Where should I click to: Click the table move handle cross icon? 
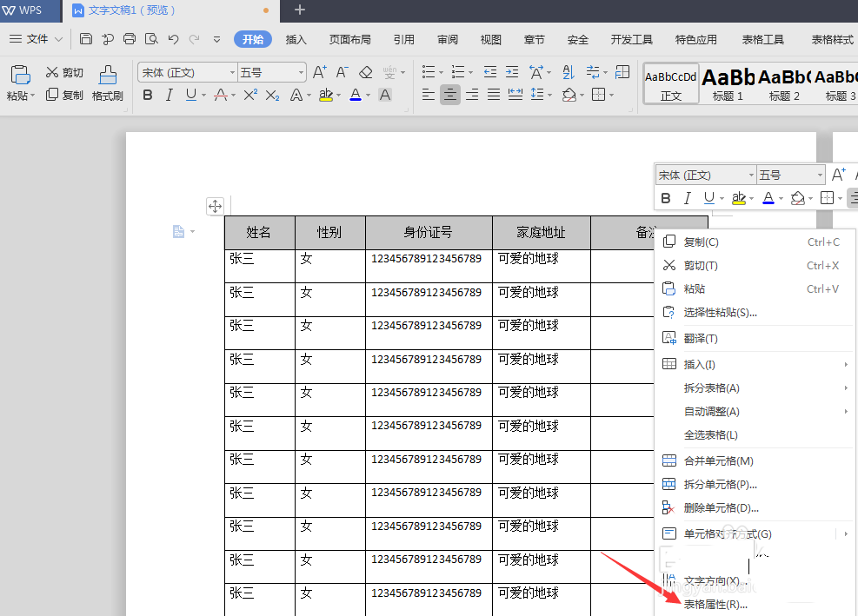(x=215, y=206)
